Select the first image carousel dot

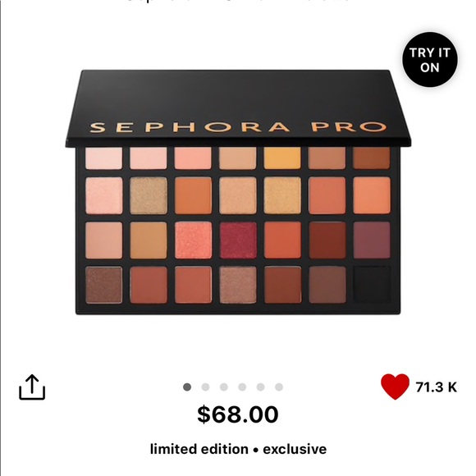pyautogui.click(x=187, y=387)
